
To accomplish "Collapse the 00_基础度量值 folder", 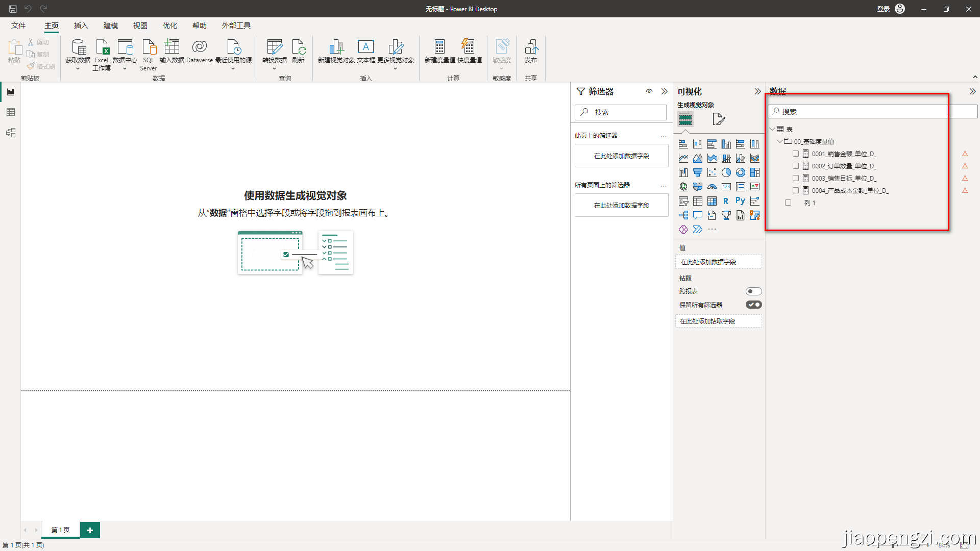I will tap(780, 141).
